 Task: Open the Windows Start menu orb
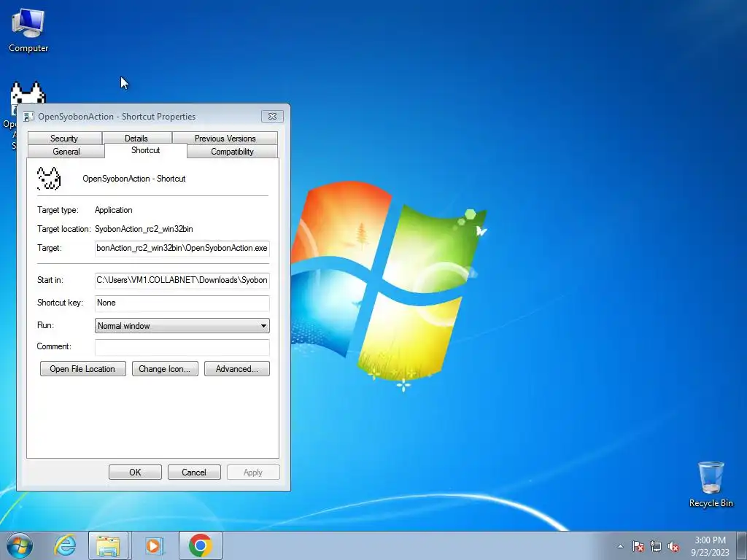coord(20,545)
